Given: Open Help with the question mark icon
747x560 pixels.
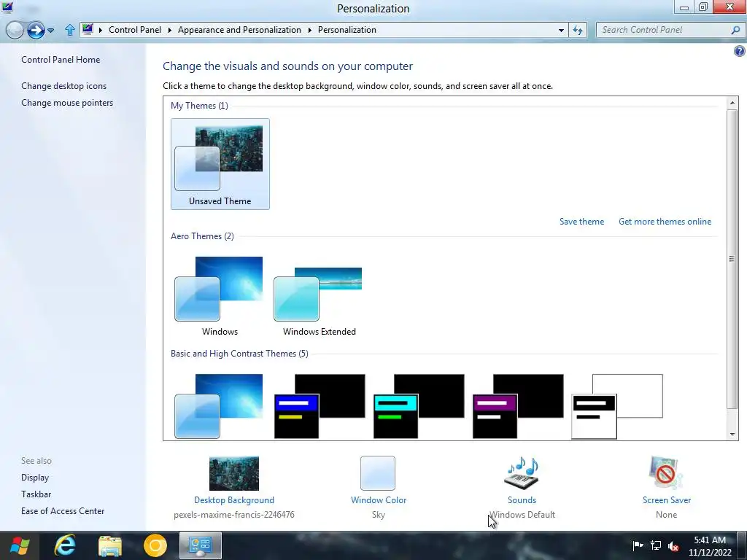Looking at the screenshot, I should [x=740, y=51].
